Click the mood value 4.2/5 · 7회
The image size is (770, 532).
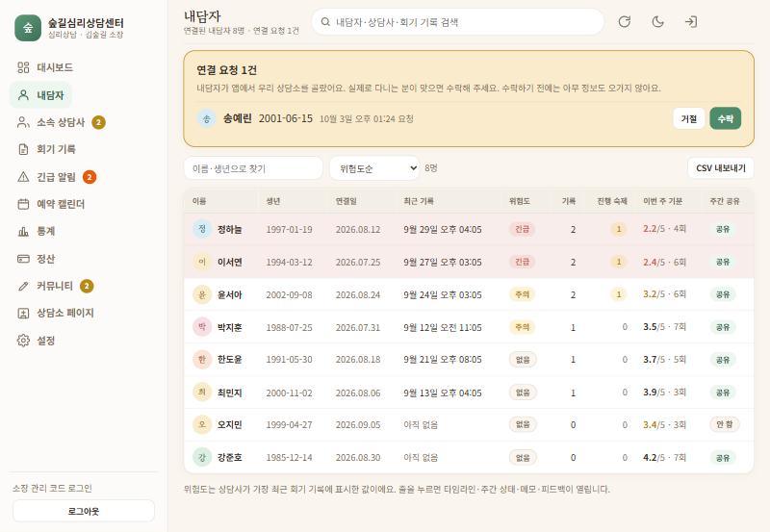pos(664,457)
